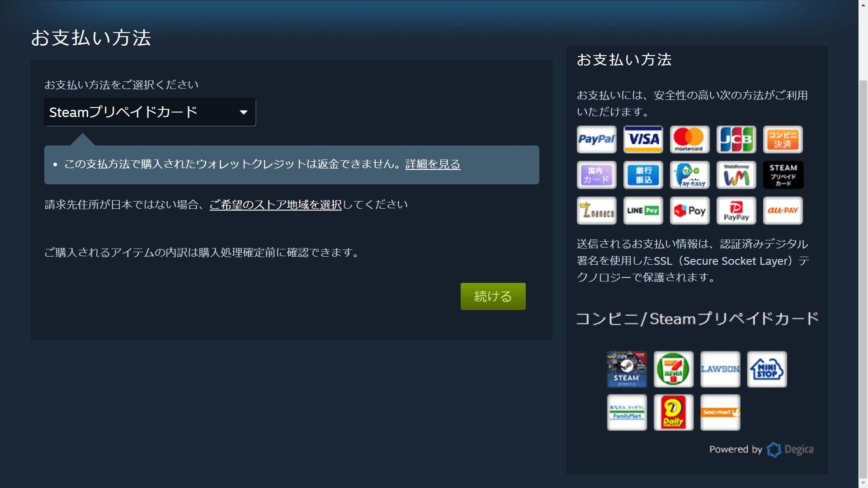
Task: Click the 7-Eleven store logo
Action: point(673,369)
